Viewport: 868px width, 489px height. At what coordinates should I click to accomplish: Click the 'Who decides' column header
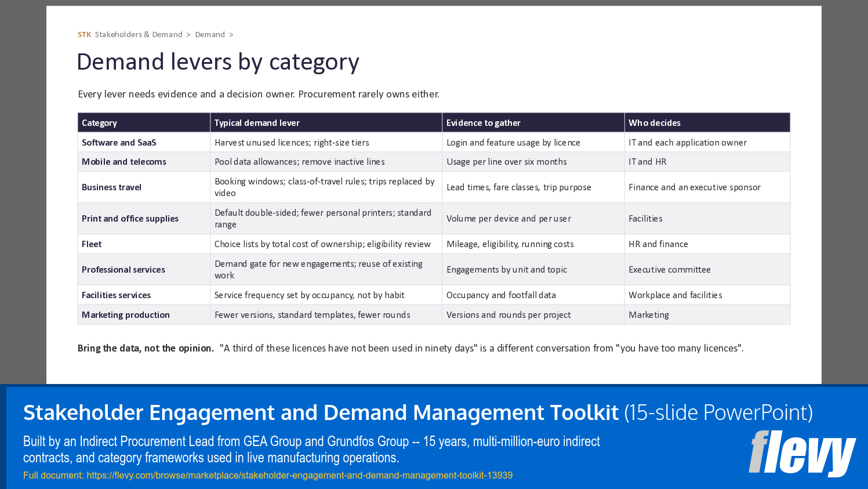(x=707, y=122)
